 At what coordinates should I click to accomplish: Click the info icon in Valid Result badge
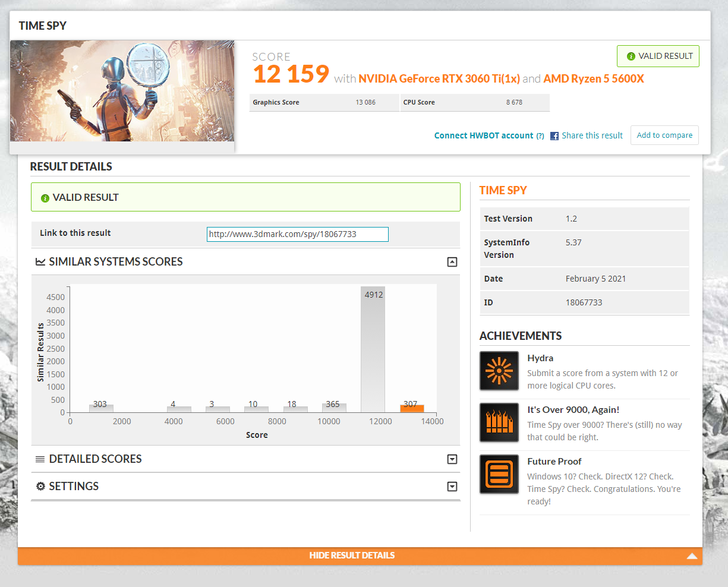[631, 56]
